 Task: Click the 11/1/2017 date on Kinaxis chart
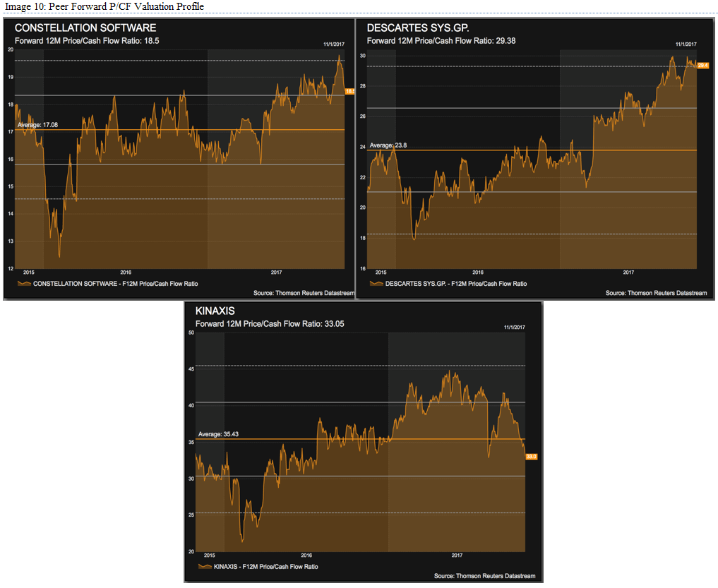(x=515, y=328)
